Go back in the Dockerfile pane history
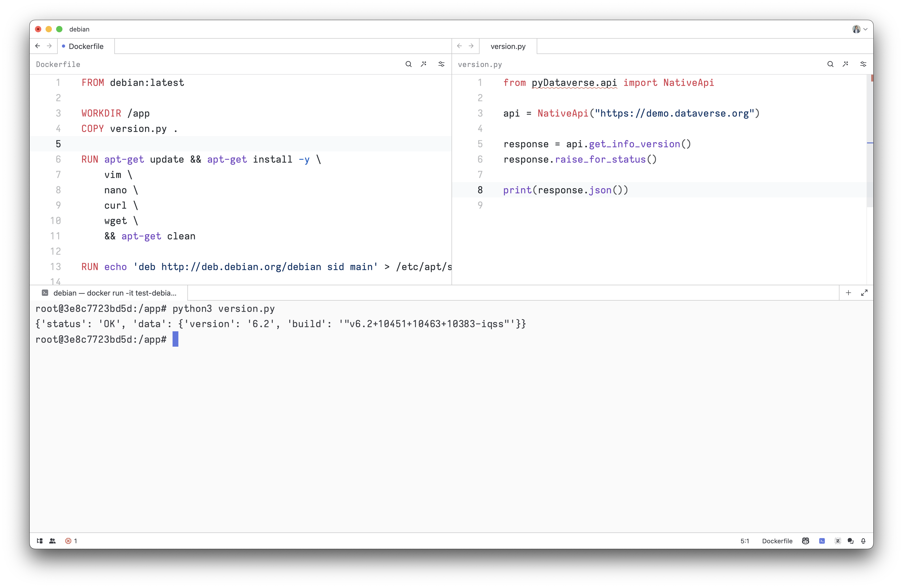Viewport: 903px width, 588px height. click(x=38, y=46)
